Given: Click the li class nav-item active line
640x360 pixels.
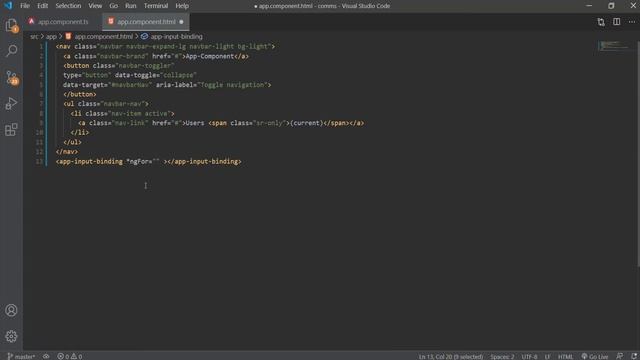Looking at the screenshot, I should click(x=122, y=113).
